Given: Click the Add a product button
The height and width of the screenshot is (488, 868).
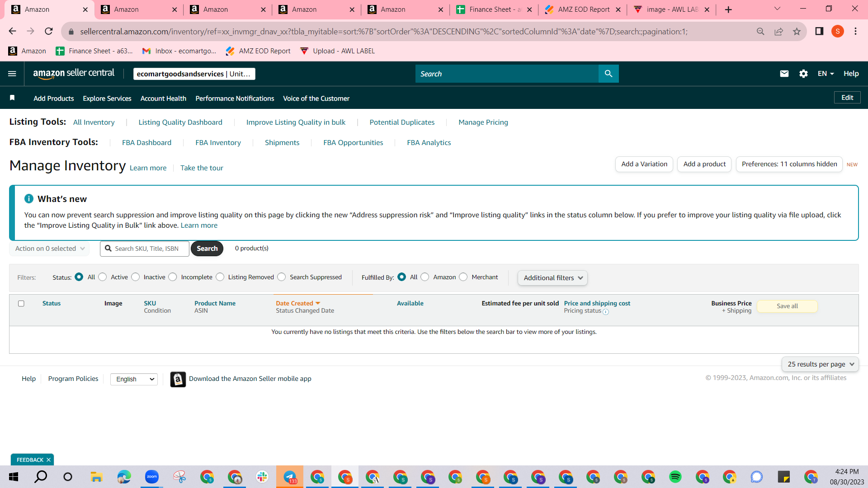Looking at the screenshot, I should 704,164.
